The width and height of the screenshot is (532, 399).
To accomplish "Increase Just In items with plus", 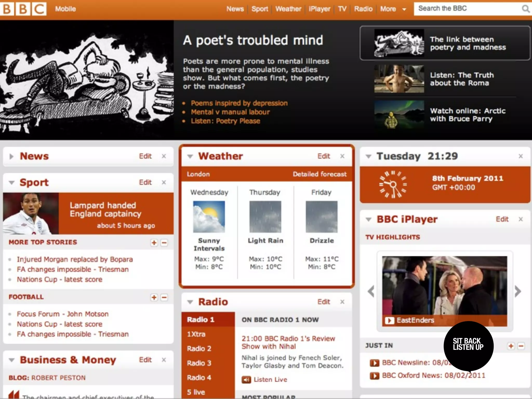I will (x=511, y=346).
